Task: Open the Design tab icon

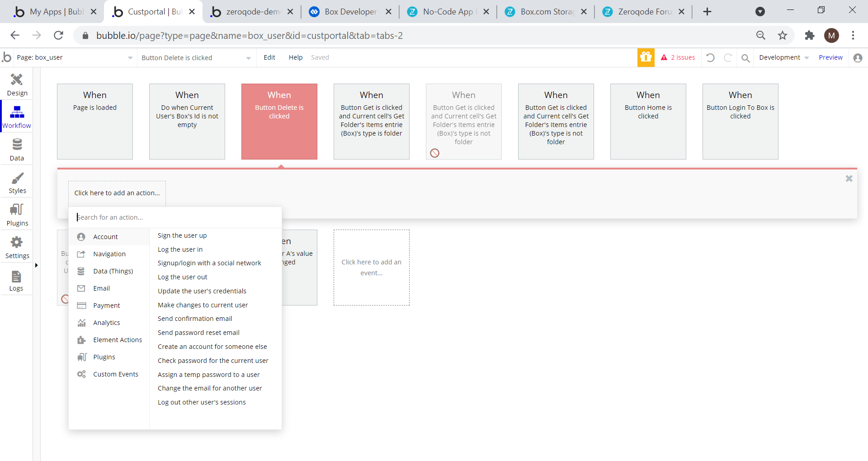Action: 17,80
